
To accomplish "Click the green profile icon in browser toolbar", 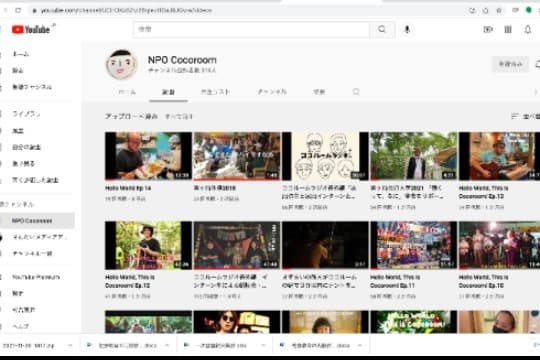I will click(x=529, y=10).
